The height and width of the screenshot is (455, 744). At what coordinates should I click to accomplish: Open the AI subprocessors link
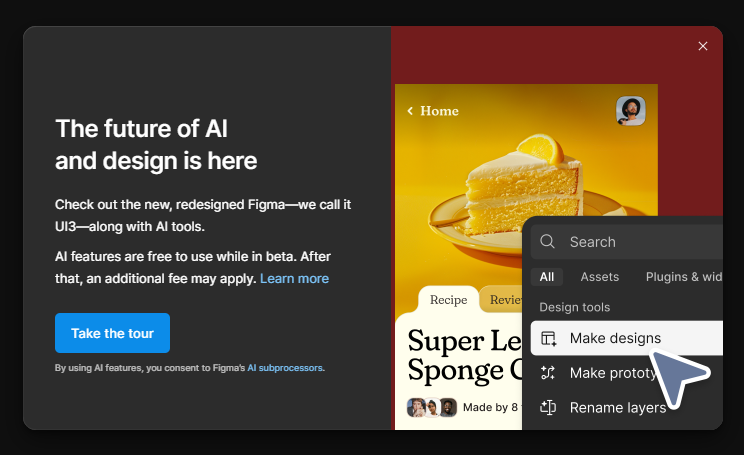pyautogui.click(x=285, y=368)
